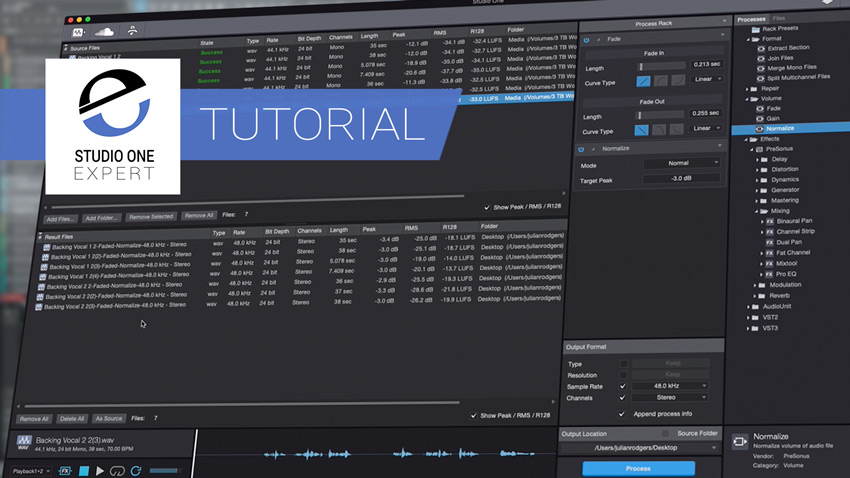Adjust the Fade Out Length slider
The width and height of the screenshot is (850, 478).
(x=660, y=115)
